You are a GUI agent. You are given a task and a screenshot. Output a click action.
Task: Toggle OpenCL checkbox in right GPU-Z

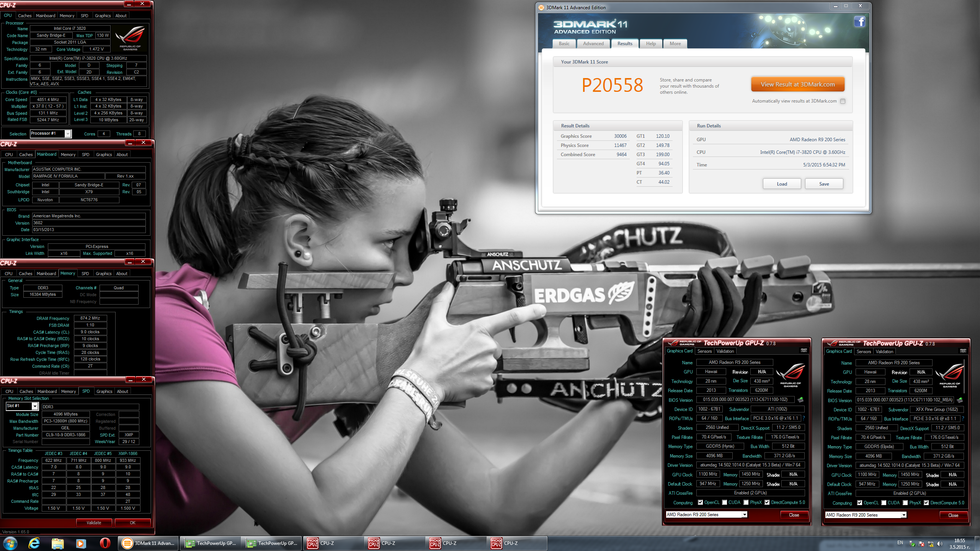[x=859, y=503]
